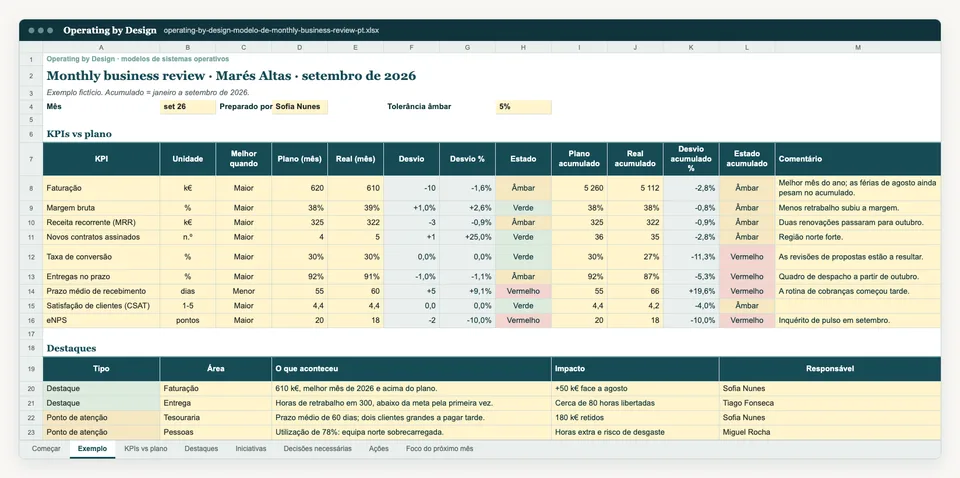Click real acumulado value 5 112
The width and height of the screenshot is (960, 478).
636,189
